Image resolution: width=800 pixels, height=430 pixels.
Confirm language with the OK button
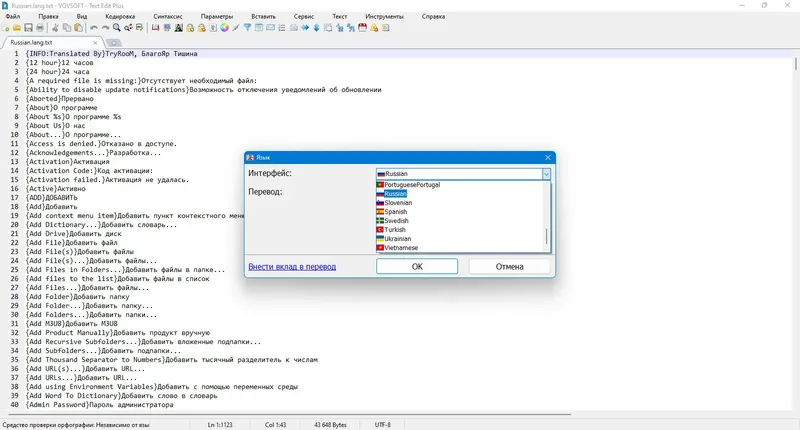tap(417, 266)
